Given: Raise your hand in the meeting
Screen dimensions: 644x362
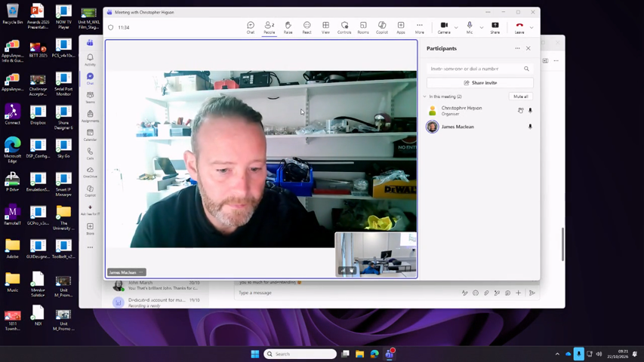Looking at the screenshot, I should tap(288, 27).
